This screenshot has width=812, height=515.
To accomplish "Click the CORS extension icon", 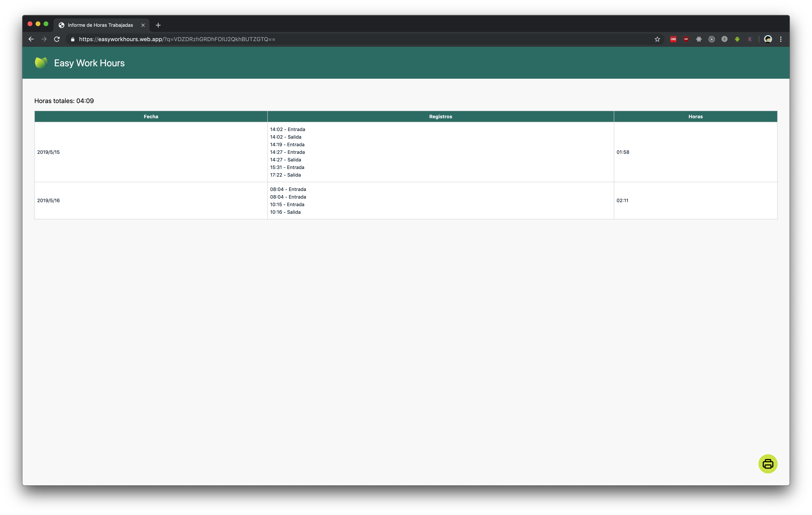I will click(673, 39).
